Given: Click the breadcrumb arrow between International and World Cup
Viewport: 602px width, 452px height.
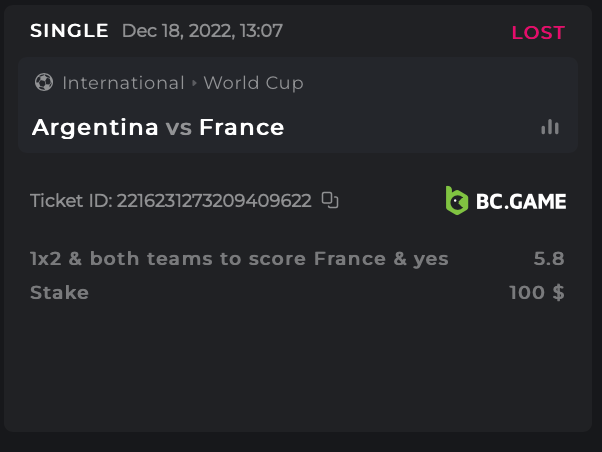Looking at the screenshot, I should tap(194, 83).
